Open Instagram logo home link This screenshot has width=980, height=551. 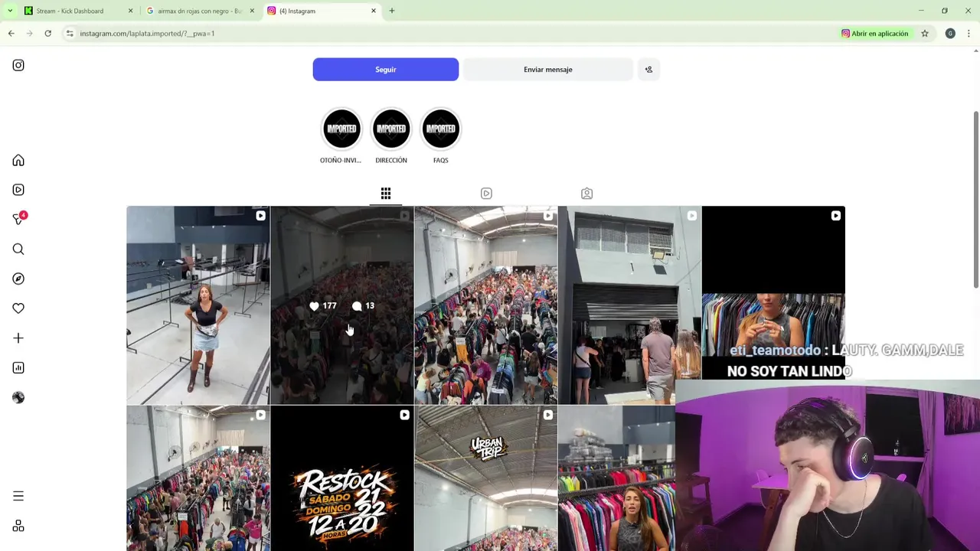point(18,65)
